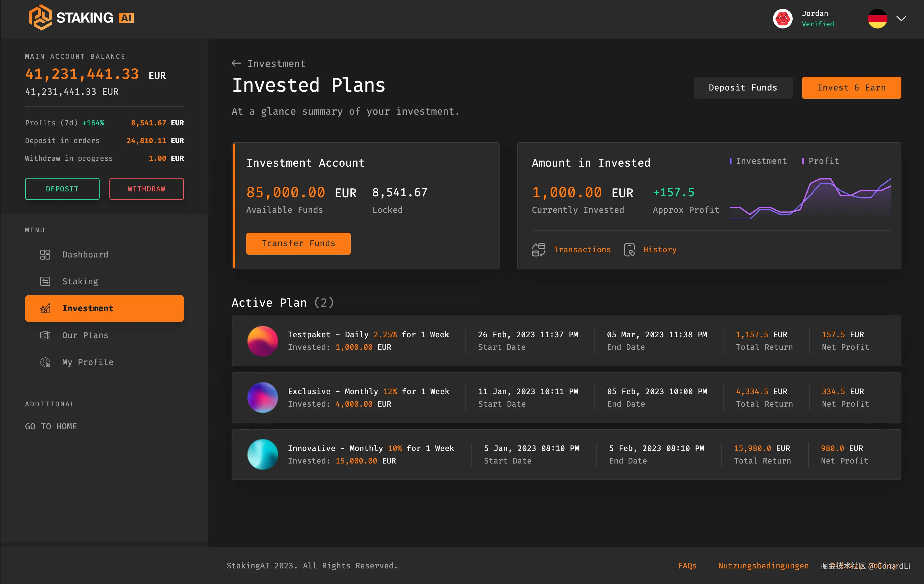Click the Amount in Invested line chart

tap(810, 198)
